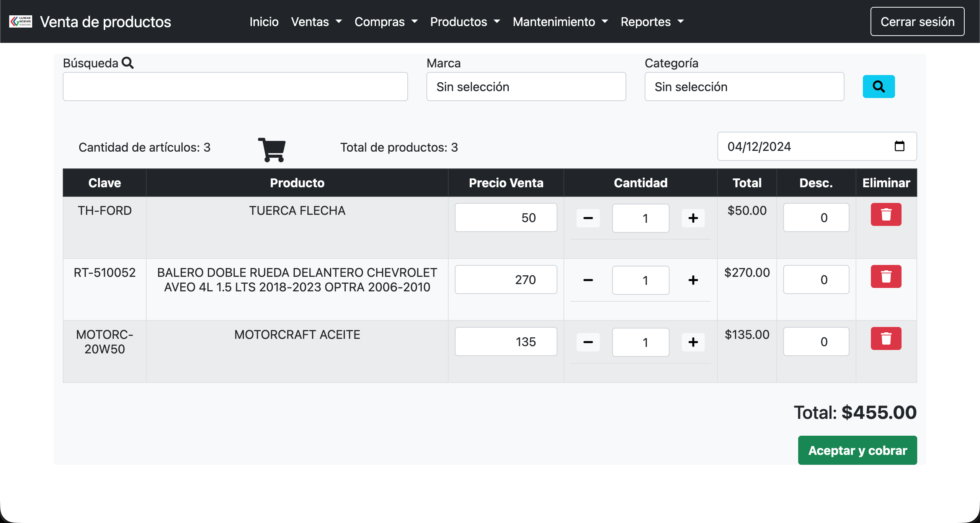Delete the TUERCA FLECHA row with trash icon
Viewport: 980px width, 523px height.
pos(887,214)
